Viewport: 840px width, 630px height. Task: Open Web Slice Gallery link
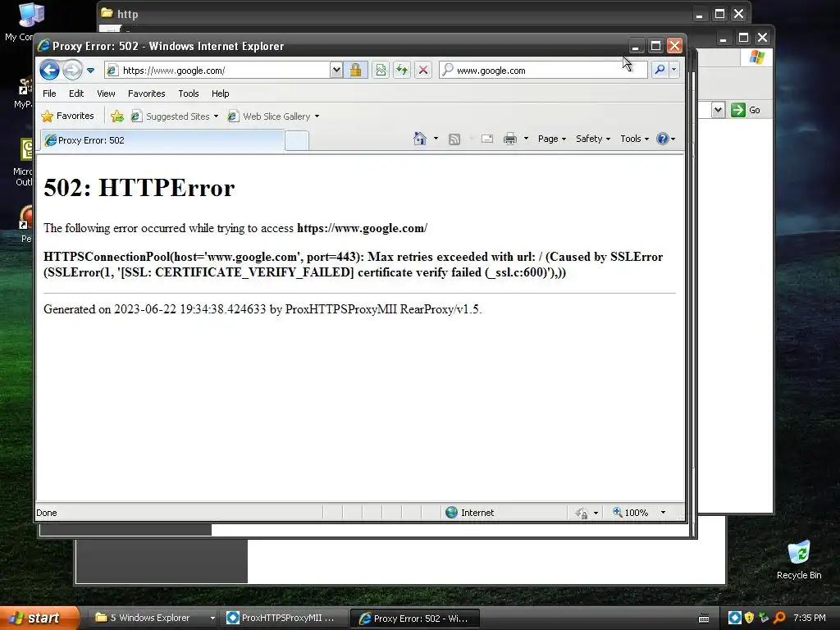(273, 116)
